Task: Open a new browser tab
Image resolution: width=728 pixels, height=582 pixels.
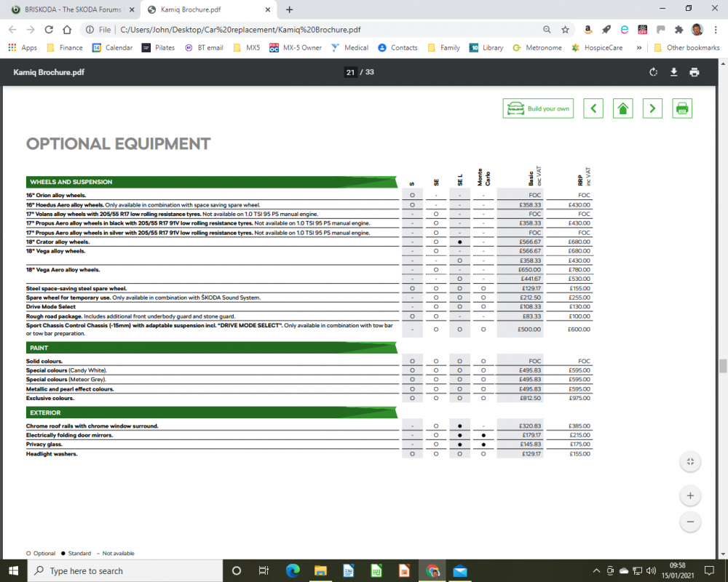Action: coord(289,9)
